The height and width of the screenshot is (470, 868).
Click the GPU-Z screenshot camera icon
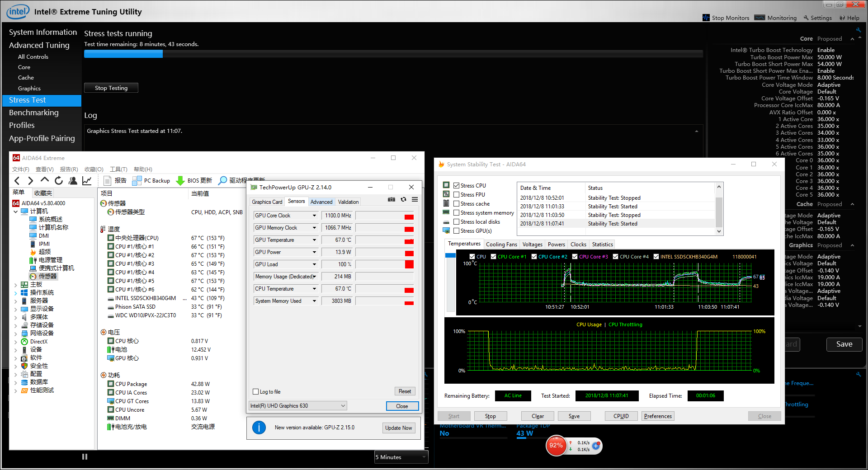[x=392, y=199]
